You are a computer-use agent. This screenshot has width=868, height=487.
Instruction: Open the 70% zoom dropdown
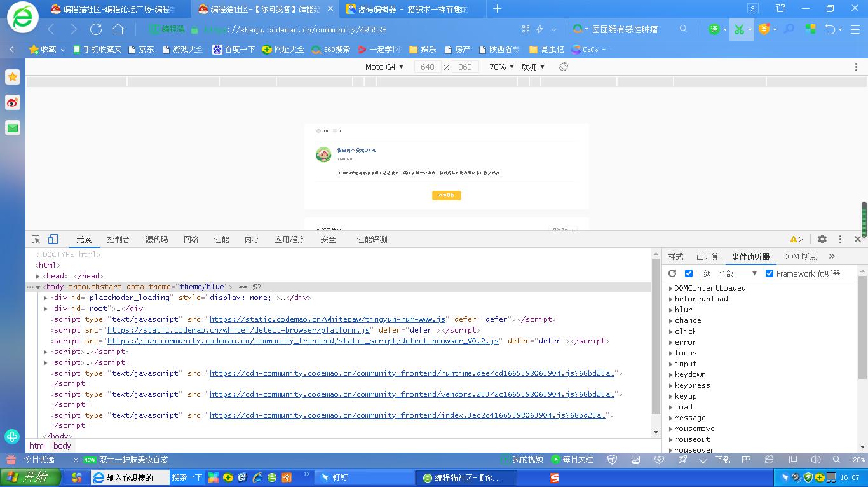(501, 67)
